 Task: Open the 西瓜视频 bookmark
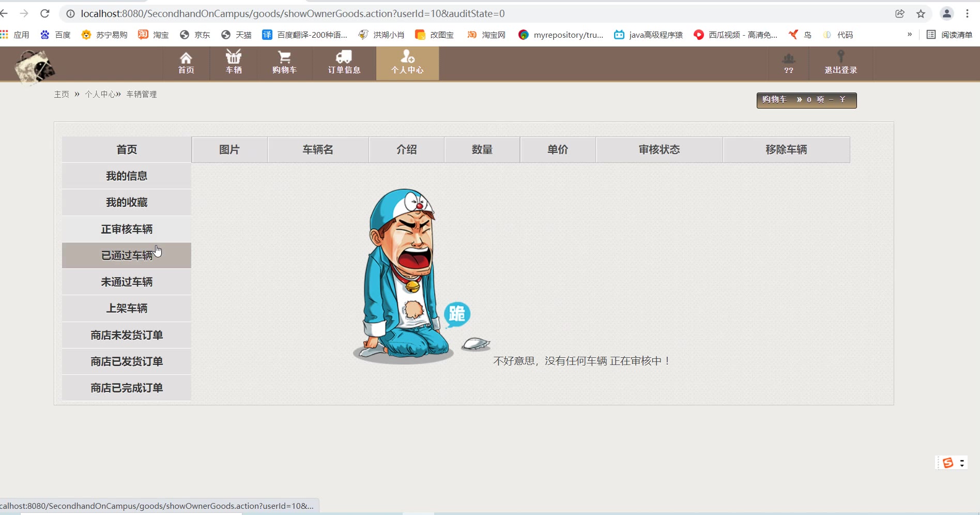pos(736,35)
